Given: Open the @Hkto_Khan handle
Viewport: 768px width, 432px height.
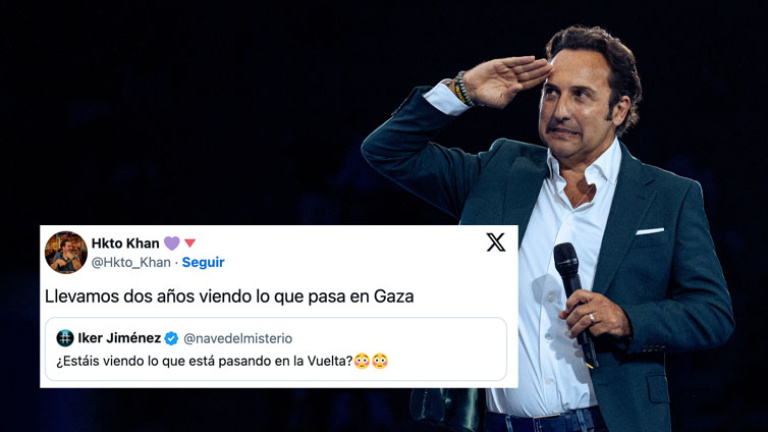Looking at the screenshot, I should [x=131, y=263].
